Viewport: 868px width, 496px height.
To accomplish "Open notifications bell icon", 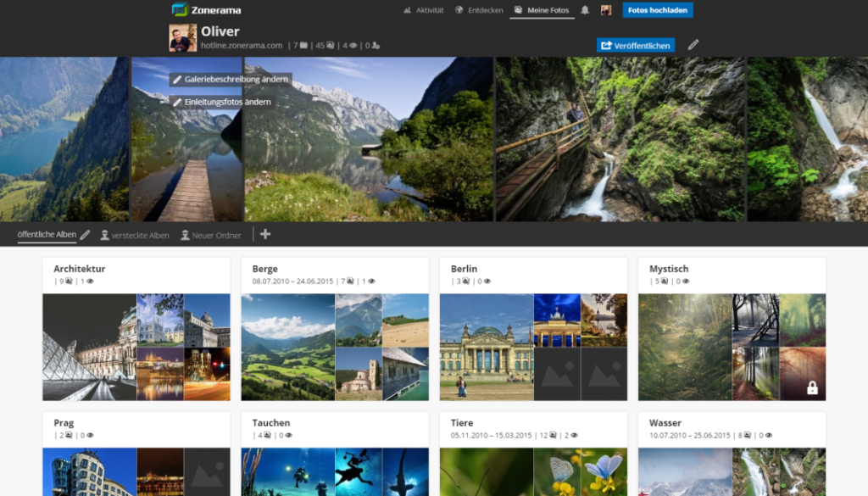I will [585, 10].
